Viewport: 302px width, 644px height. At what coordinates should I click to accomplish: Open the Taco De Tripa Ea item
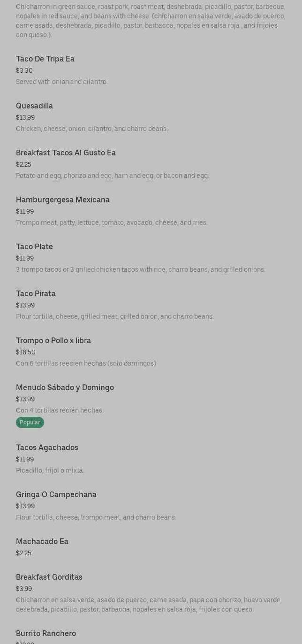click(x=45, y=59)
